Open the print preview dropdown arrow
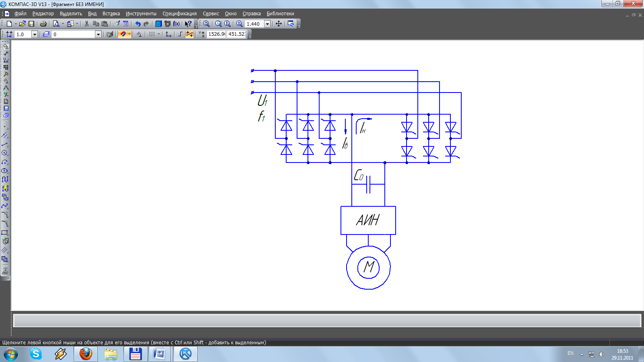 click(x=63, y=24)
